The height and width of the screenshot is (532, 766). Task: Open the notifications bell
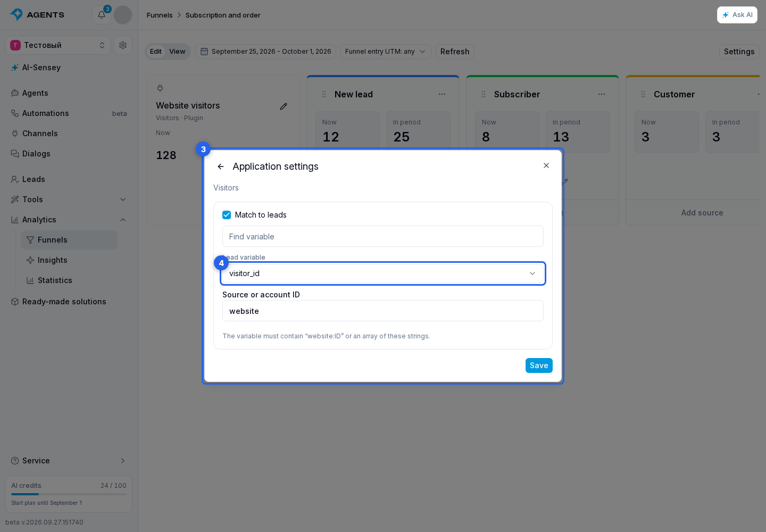click(x=102, y=15)
